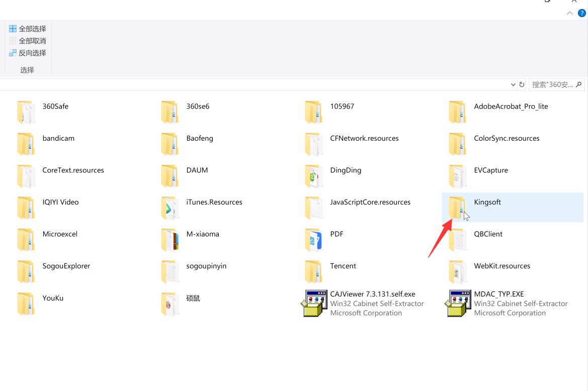Select the MDAC_TYP.EXE installer icon
Viewport: 588px width, 391px height.
click(x=458, y=303)
